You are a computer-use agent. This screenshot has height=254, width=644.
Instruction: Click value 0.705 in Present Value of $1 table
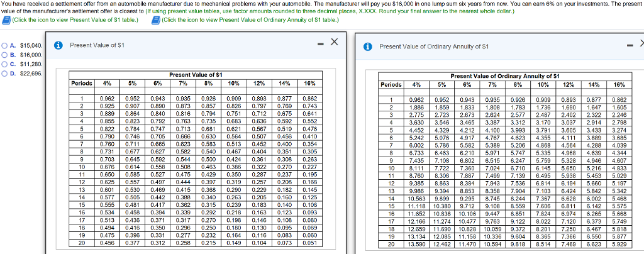coord(158,136)
